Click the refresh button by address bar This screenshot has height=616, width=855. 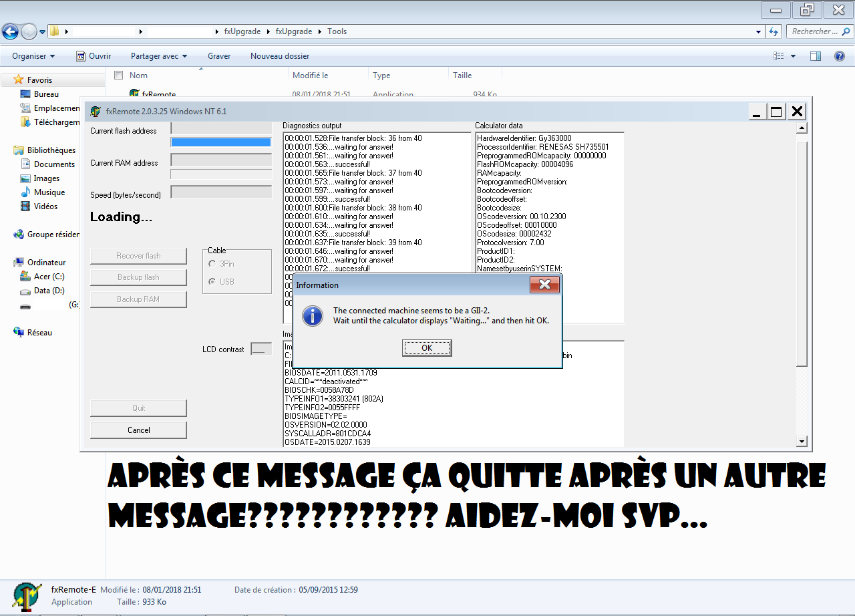tap(774, 31)
